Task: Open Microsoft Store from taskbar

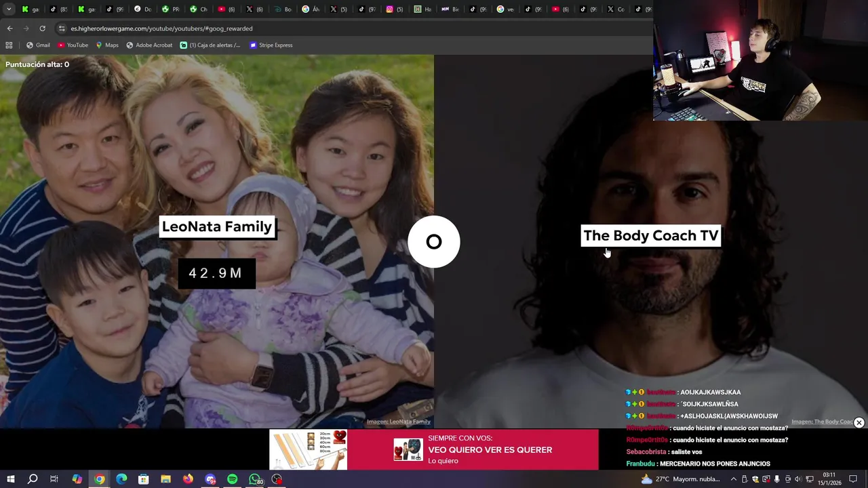Action: (144, 479)
